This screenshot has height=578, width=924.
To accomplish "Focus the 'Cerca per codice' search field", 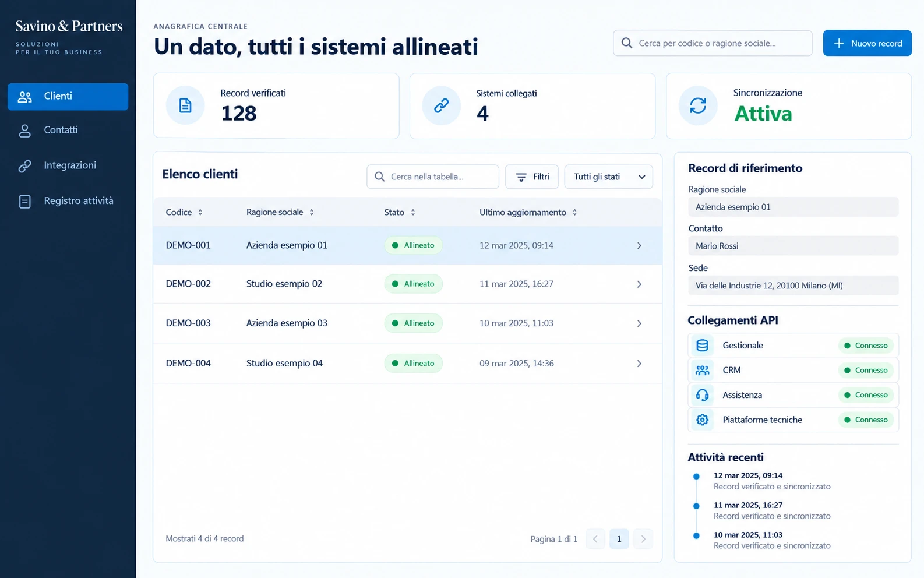I will tap(713, 43).
